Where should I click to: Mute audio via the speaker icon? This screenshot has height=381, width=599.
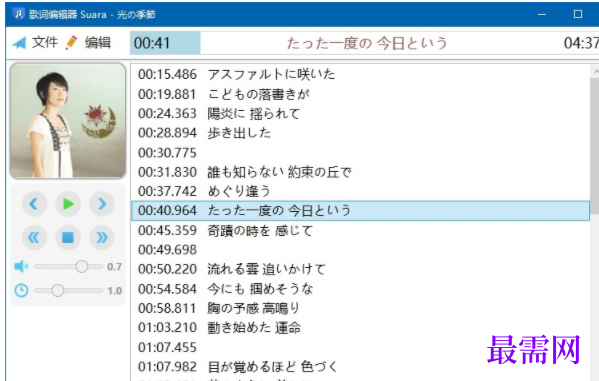point(21,266)
